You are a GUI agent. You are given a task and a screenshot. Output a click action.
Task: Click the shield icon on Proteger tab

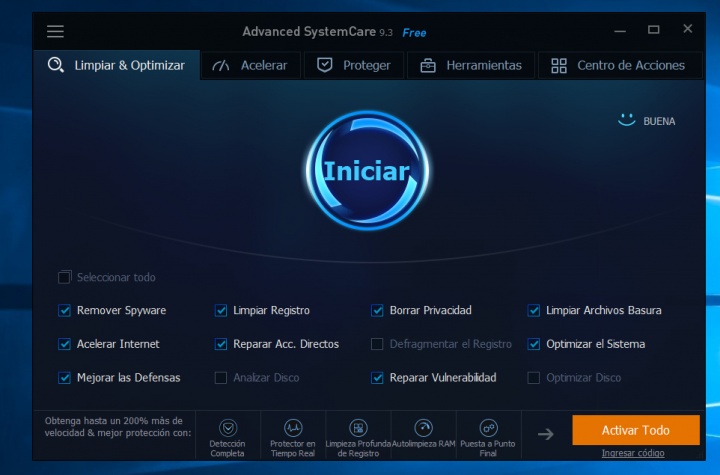tap(325, 65)
